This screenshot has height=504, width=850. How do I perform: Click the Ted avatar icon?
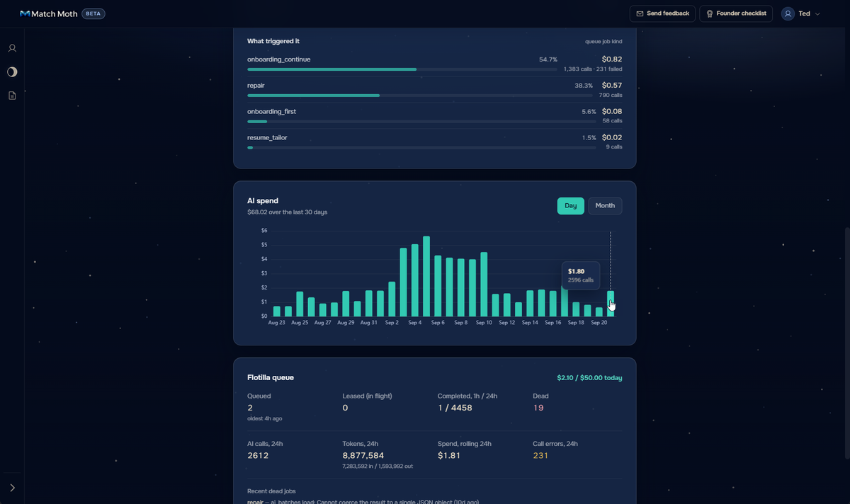point(788,13)
